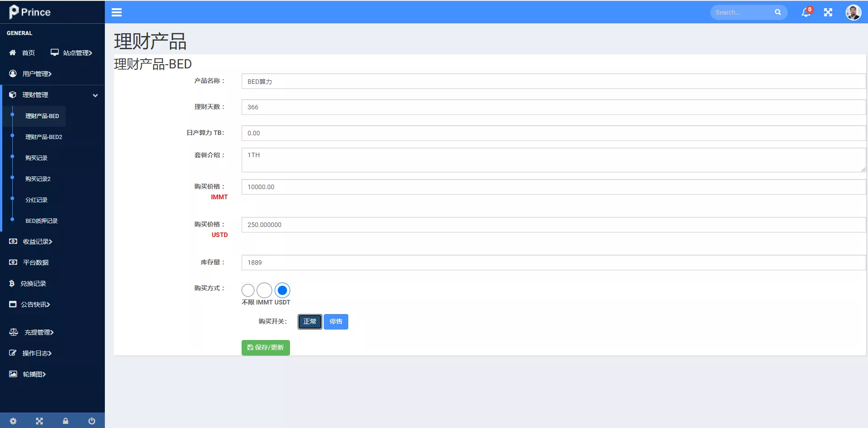Click the fullscreen icon in the top bar
Image resolution: width=868 pixels, height=428 pixels.
coord(828,12)
